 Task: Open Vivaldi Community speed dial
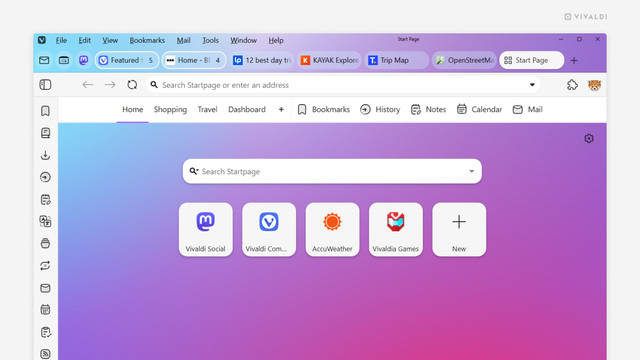click(269, 229)
